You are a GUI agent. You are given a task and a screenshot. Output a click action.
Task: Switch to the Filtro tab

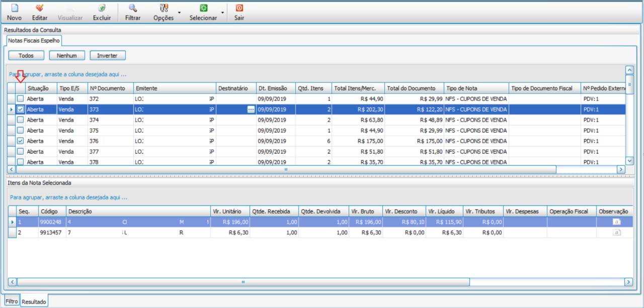click(x=12, y=301)
